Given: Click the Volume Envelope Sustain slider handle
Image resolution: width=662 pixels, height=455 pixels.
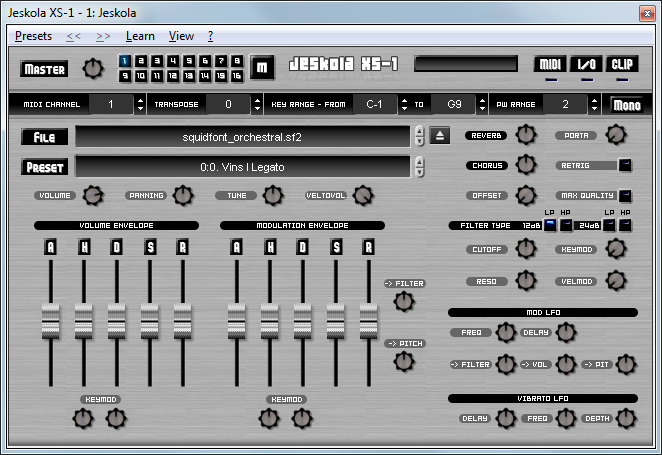Looking at the screenshot, I should pyautogui.click(x=150, y=322).
